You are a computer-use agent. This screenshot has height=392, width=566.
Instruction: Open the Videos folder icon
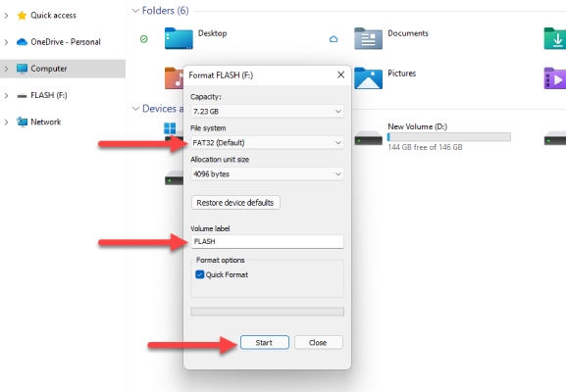click(x=555, y=77)
